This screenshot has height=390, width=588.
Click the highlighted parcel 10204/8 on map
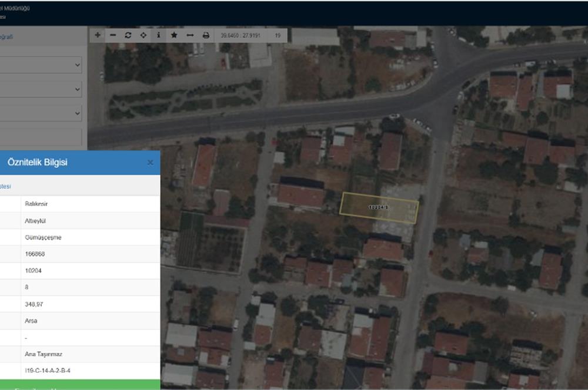pos(379,207)
